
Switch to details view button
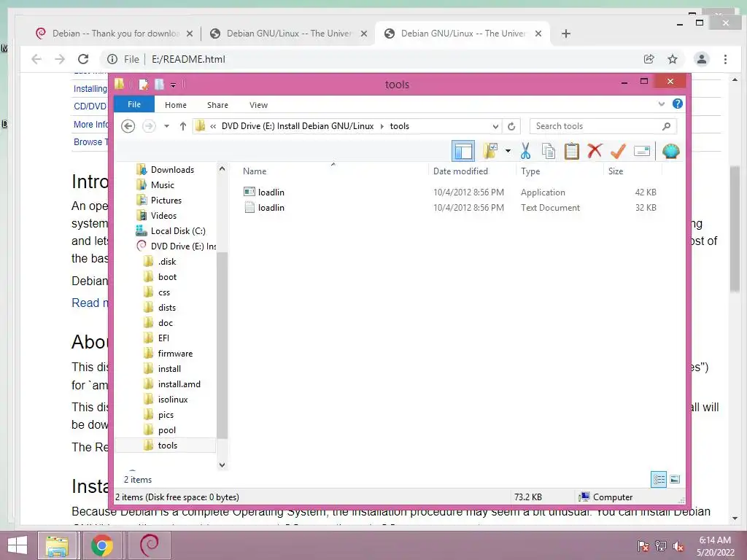pyautogui.click(x=659, y=479)
